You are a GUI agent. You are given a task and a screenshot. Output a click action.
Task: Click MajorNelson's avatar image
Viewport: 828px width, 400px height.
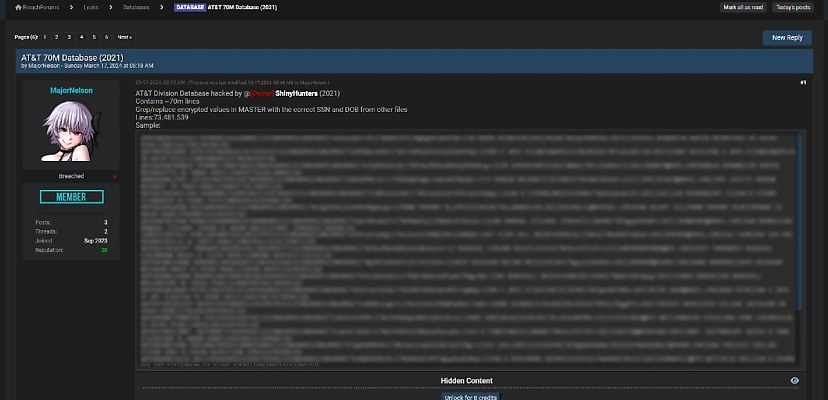click(x=72, y=131)
